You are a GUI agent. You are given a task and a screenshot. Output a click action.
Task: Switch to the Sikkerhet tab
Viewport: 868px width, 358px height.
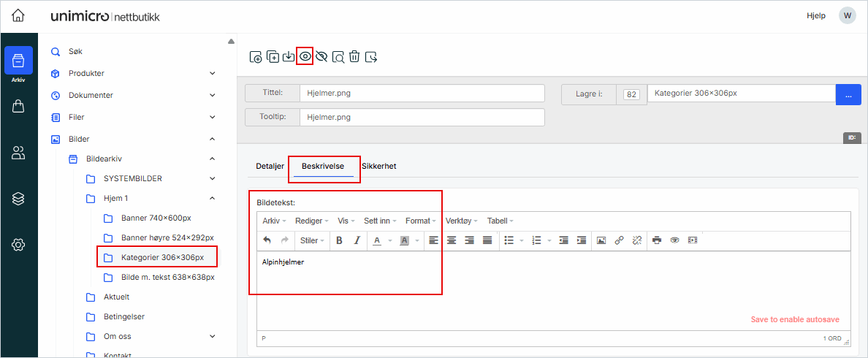pos(378,167)
